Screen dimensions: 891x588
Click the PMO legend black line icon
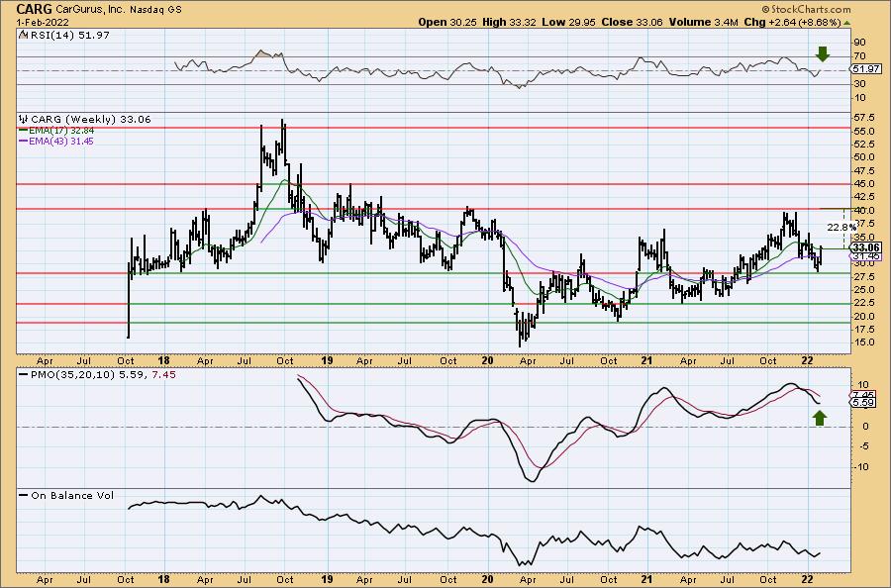click(x=24, y=375)
